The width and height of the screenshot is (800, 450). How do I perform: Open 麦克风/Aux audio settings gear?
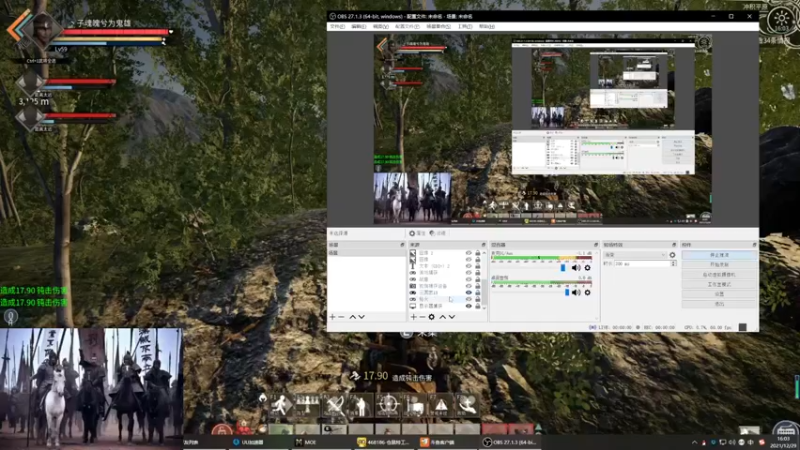(x=587, y=268)
